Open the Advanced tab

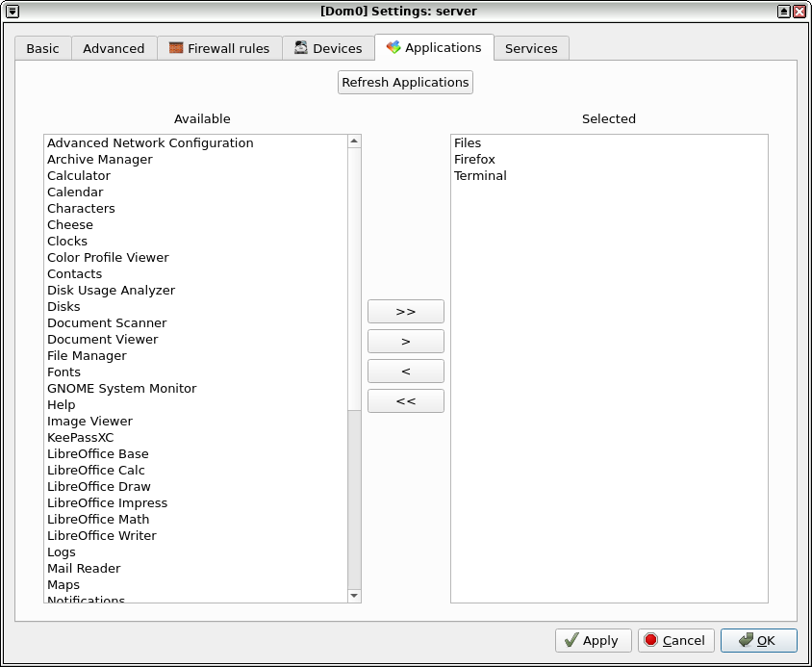114,47
